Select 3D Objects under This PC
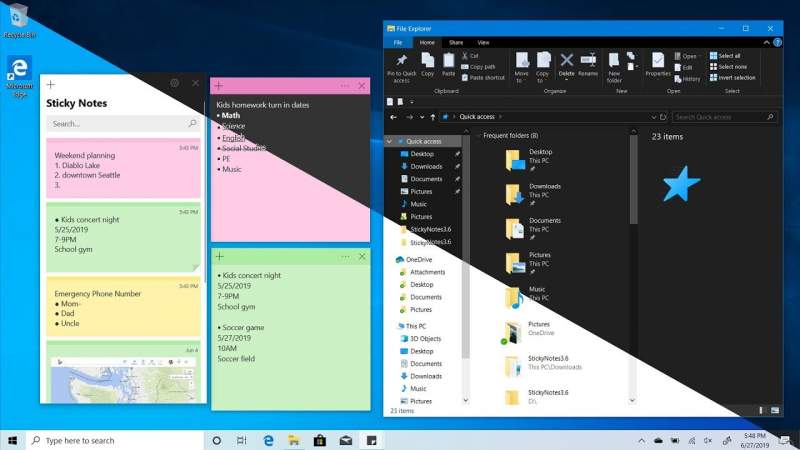The image size is (800, 450). click(425, 339)
